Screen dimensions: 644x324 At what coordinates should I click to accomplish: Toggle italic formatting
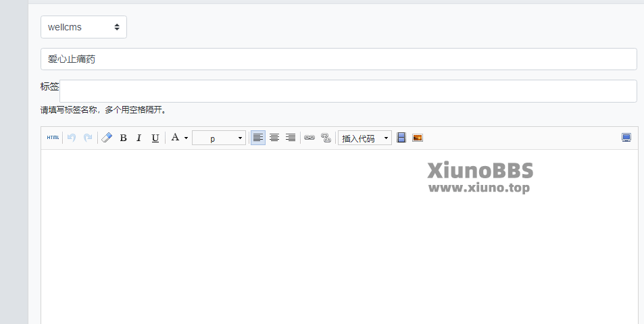click(139, 138)
